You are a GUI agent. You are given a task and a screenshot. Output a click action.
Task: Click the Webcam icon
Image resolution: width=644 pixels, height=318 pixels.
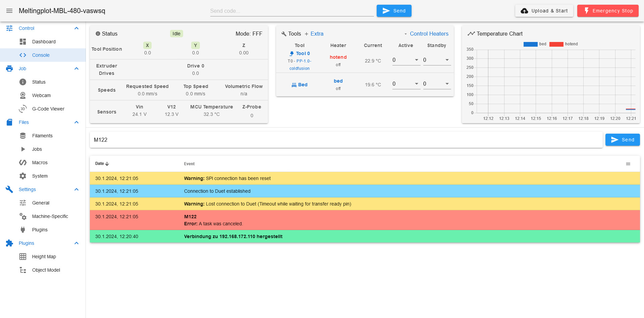pyautogui.click(x=23, y=95)
